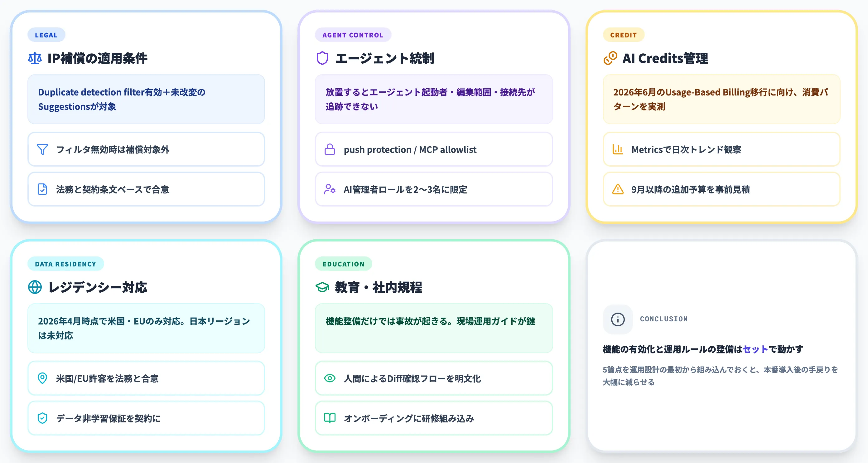Image resolution: width=868 pixels, height=463 pixels.
Task: Select the DATA RESIDENCY tag badge
Action: coord(65,264)
